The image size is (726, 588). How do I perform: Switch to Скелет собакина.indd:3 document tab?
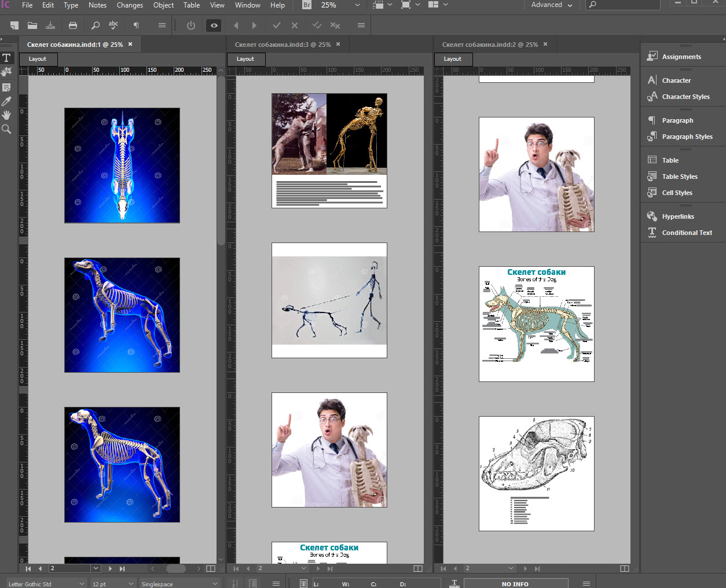click(x=283, y=45)
